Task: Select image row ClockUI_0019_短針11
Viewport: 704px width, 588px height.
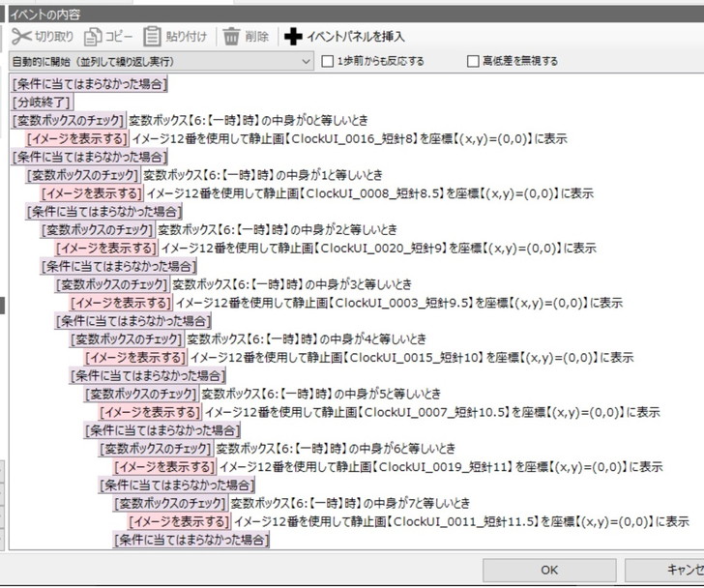Action: pyautogui.click(x=389, y=467)
